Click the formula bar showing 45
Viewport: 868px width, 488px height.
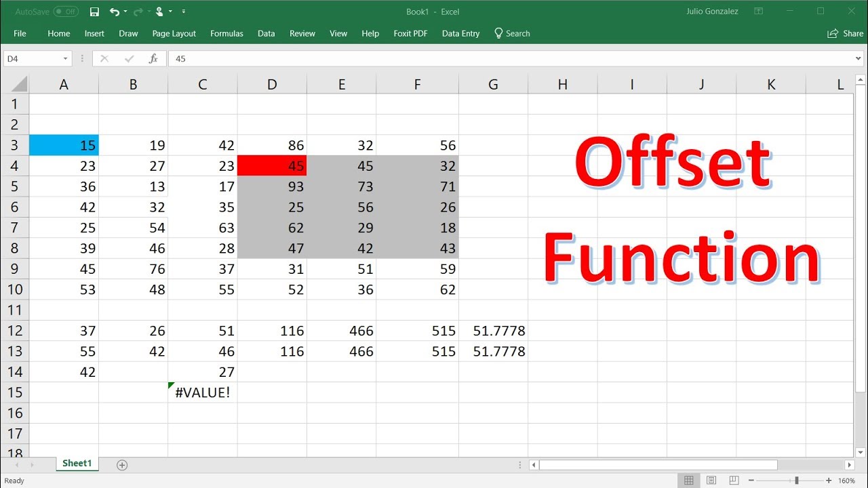pyautogui.click(x=511, y=59)
